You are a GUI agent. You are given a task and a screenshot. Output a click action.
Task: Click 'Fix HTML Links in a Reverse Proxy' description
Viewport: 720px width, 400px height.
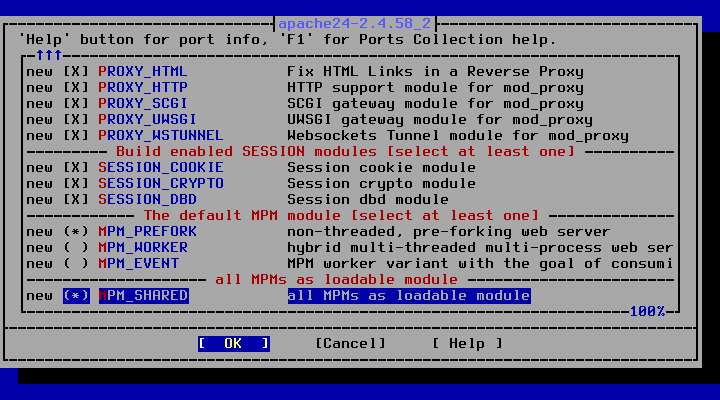pyautogui.click(x=435, y=72)
